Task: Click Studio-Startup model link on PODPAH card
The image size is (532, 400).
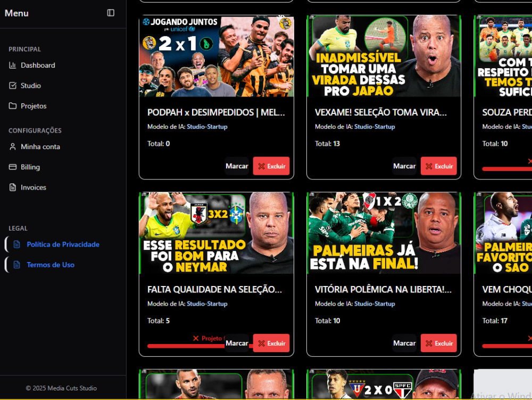Action: click(x=207, y=127)
